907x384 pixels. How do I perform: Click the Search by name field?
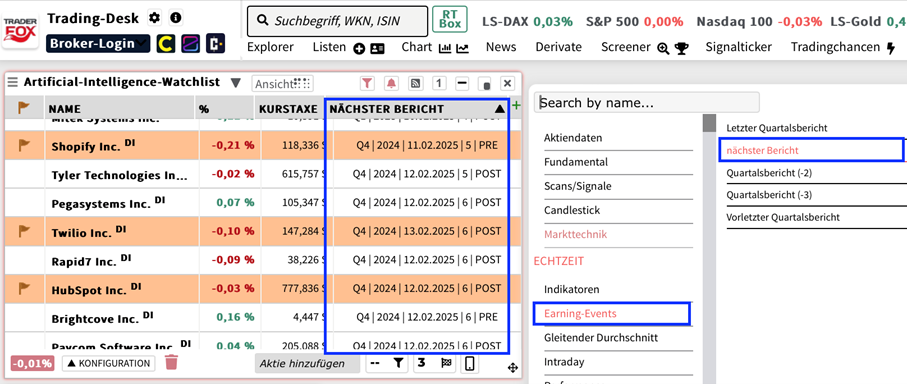point(647,102)
